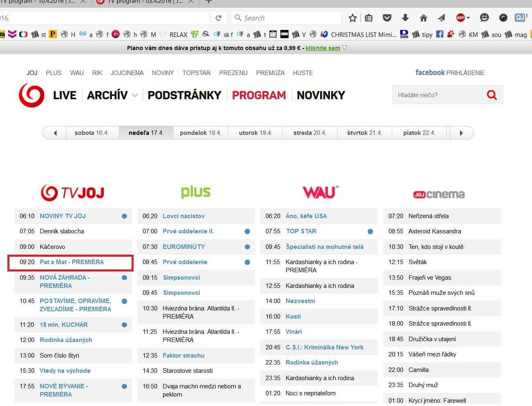The image size is (532, 406).
Task: Open the 'Lovci nacistov' program link
Action: point(184,216)
